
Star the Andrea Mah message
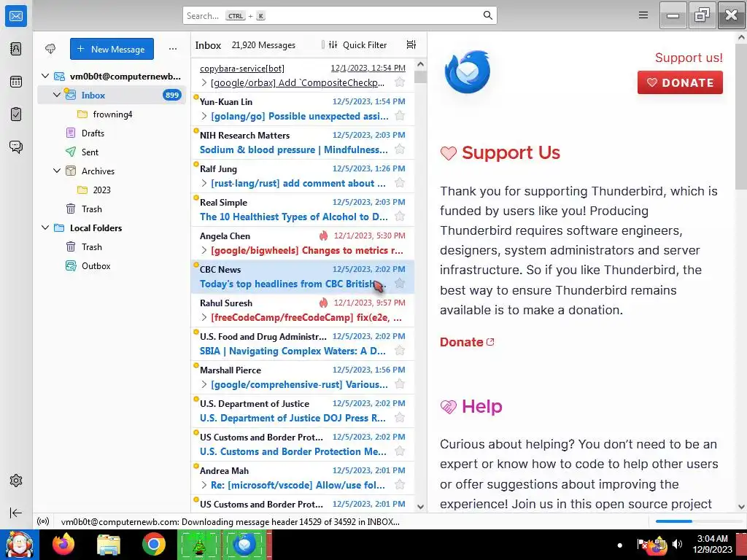click(400, 485)
